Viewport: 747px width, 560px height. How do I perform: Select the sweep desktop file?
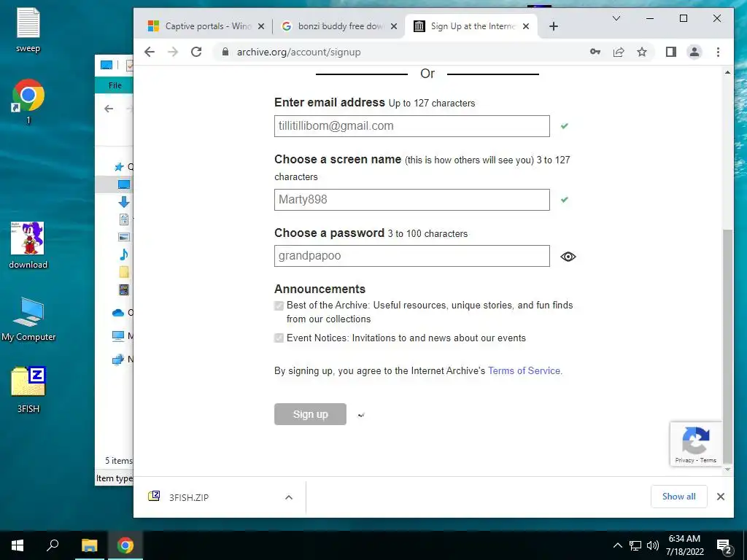[28, 29]
